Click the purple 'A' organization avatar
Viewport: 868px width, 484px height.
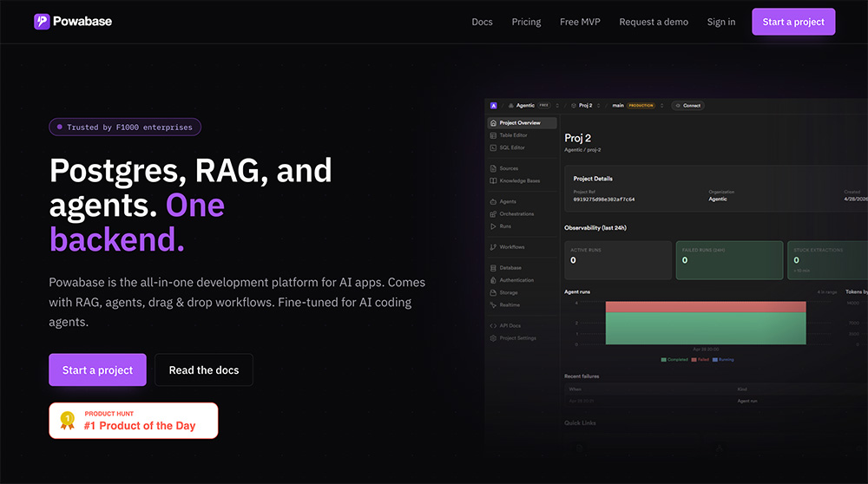click(494, 106)
